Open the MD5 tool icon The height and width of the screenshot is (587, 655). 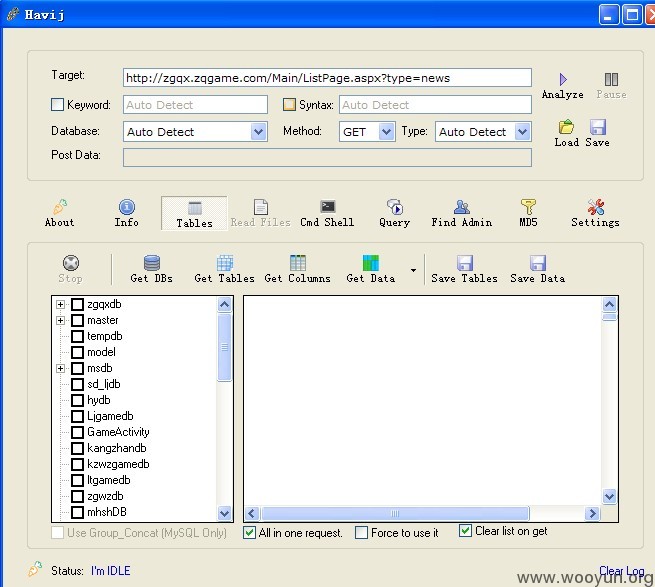pyautogui.click(x=528, y=207)
